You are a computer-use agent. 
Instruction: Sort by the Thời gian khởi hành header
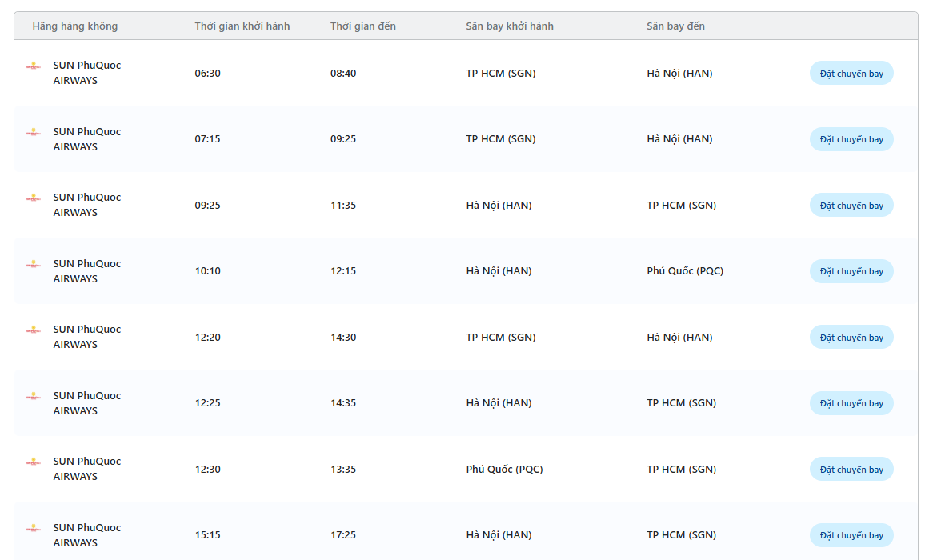242,26
